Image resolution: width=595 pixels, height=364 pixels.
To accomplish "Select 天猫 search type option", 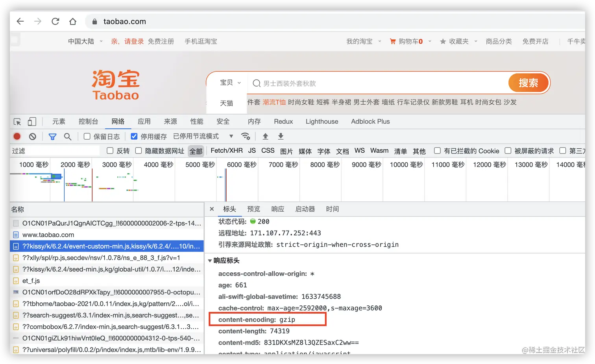I will pos(227,103).
